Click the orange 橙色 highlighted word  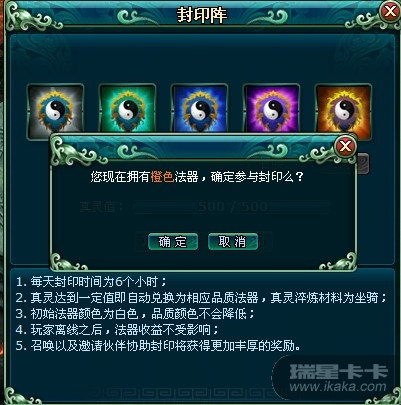pos(162,177)
